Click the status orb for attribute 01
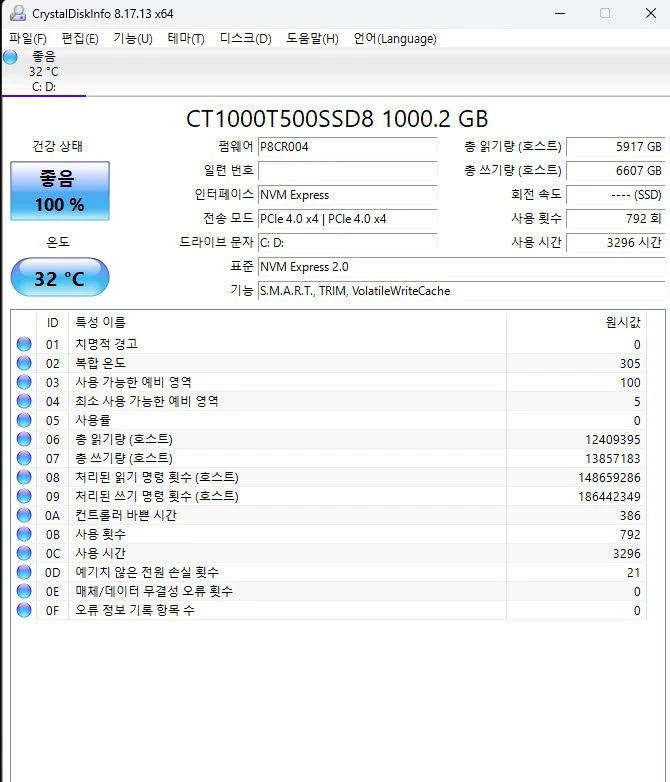The width and height of the screenshot is (670, 782). [24, 344]
